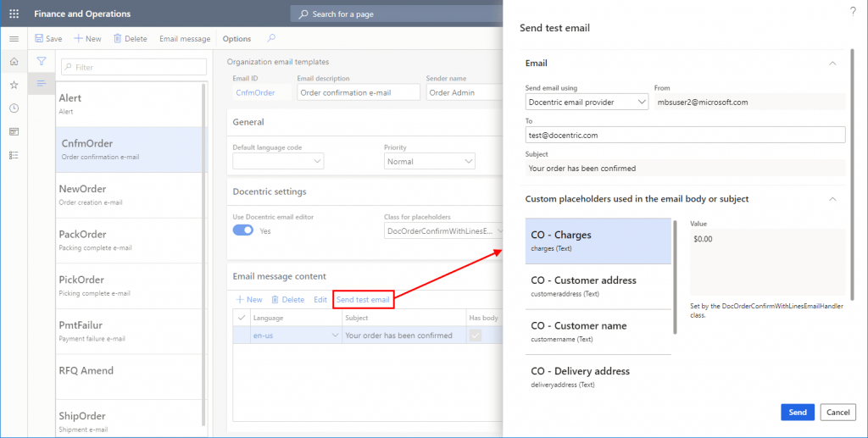Open Class for placeholders dropdown
The width and height of the screenshot is (868, 438).
443,230
